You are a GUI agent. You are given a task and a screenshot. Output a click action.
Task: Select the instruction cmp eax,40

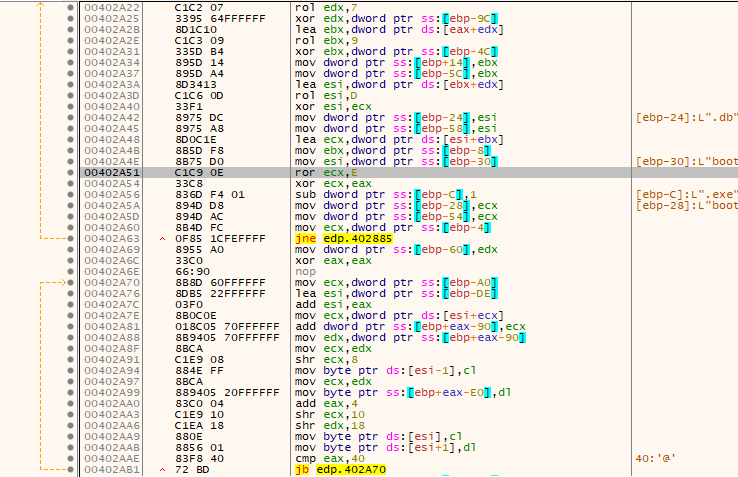click(x=330, y=459)
